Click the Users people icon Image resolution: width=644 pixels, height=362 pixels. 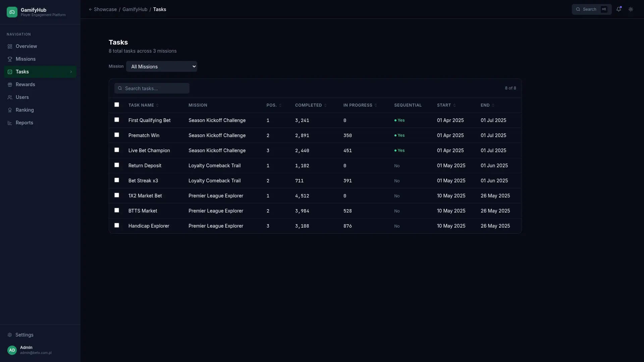tap(10, 97)
